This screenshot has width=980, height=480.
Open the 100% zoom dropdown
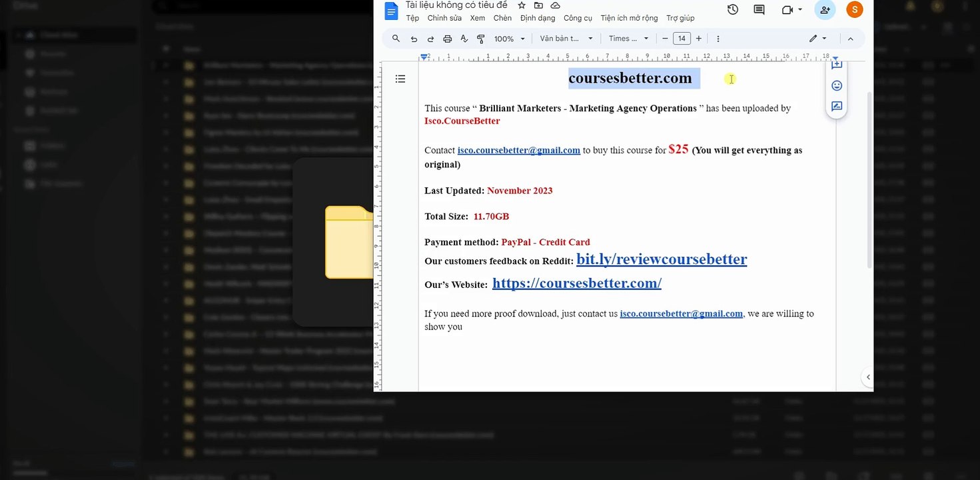(510, 39)
